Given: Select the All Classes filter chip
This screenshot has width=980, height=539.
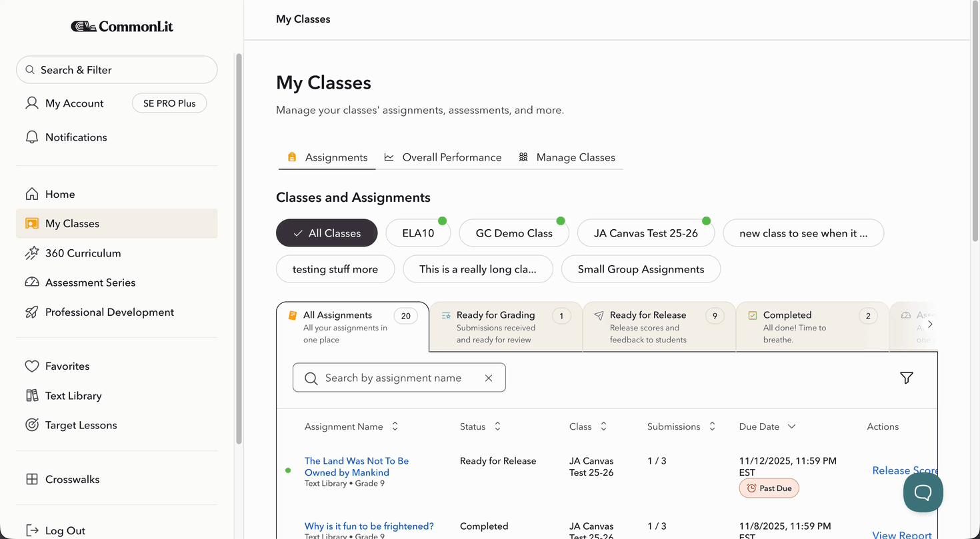Looking at the screenshot, I should (327, 233).
